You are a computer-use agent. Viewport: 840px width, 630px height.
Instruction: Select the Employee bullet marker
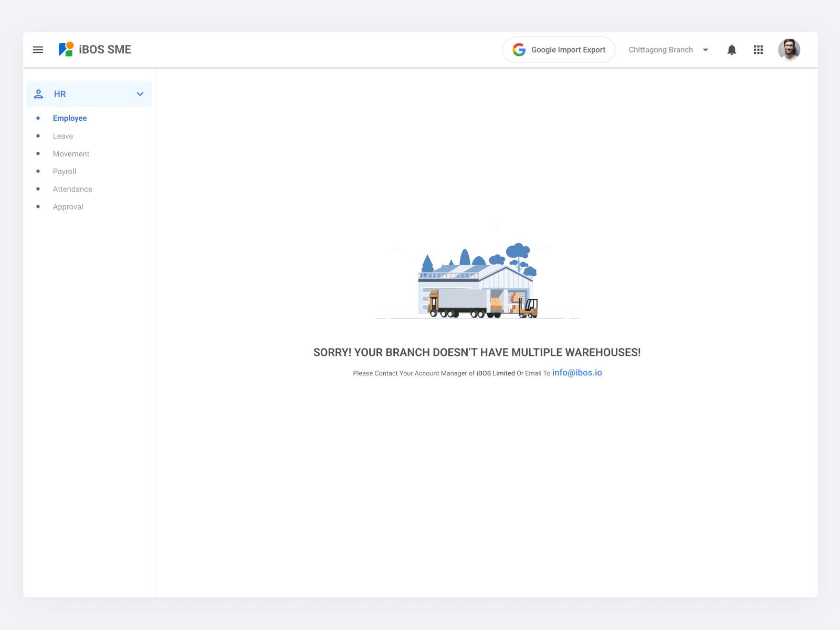pos(38,118)
